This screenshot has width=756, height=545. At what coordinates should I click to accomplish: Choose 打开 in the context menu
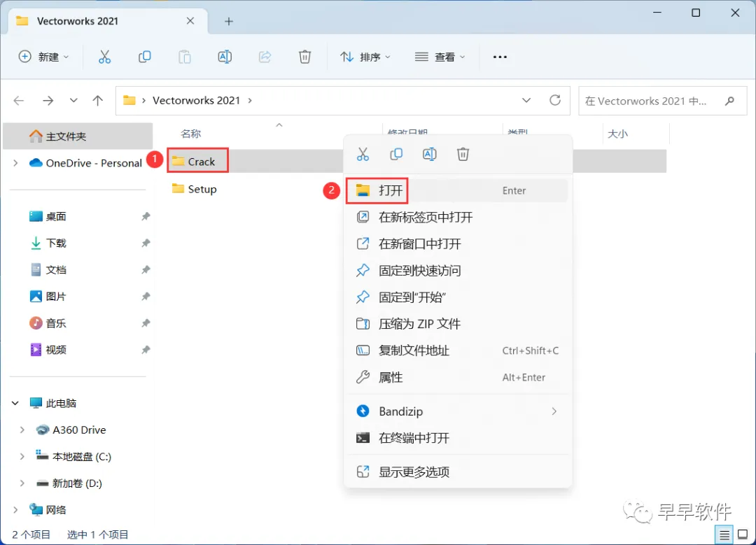click(457, 190)
